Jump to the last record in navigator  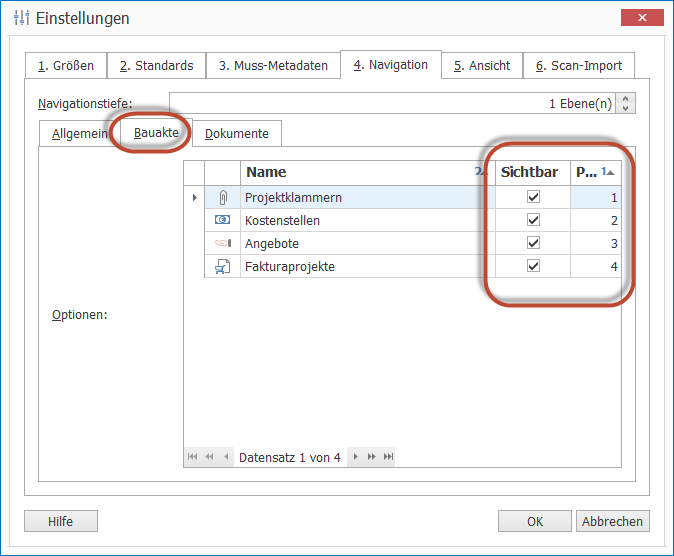coord(388,457)
